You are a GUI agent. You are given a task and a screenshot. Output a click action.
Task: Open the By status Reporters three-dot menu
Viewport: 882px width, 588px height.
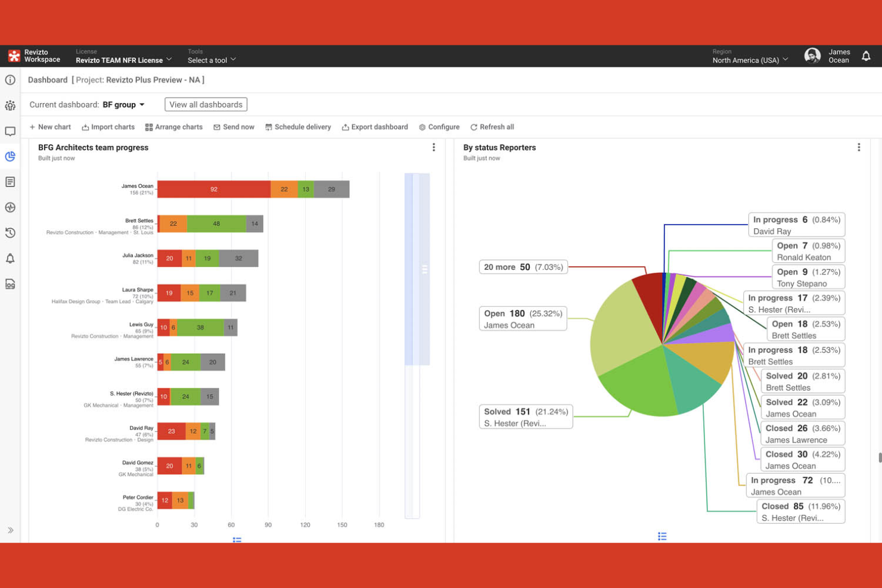[859, 147]
